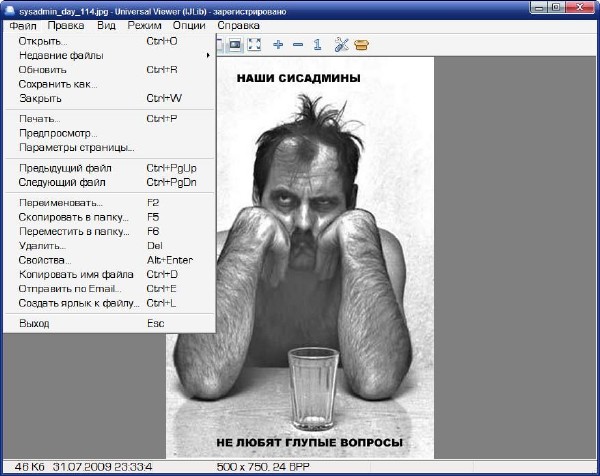
Task: Open the Опции menu
Action: [188, 25]
